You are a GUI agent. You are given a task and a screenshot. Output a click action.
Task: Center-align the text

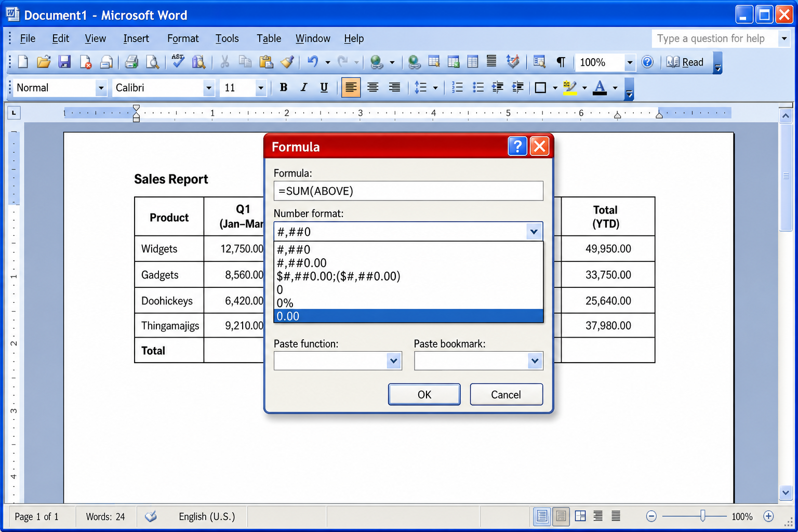tap(373, 87)
